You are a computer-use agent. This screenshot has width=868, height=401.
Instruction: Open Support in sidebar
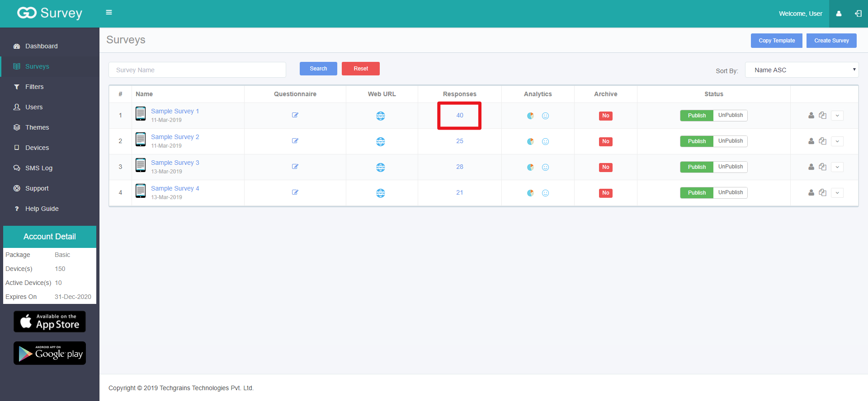[x=50, y=188]
